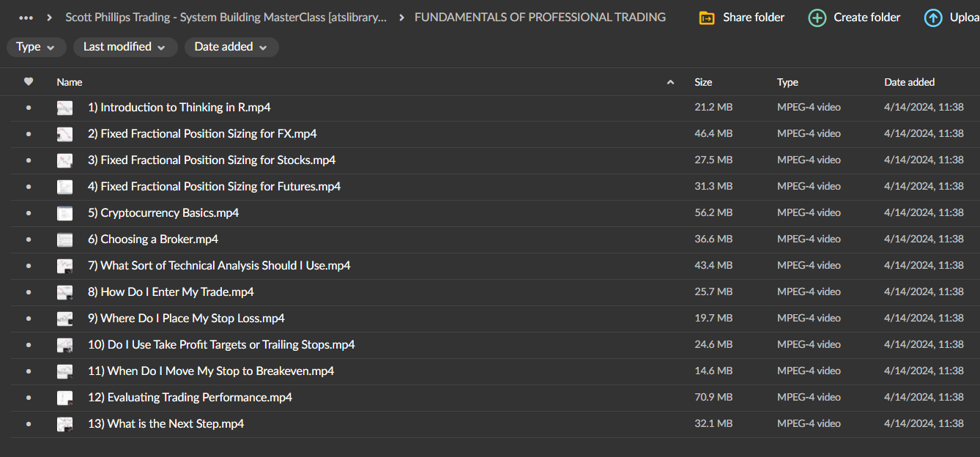Screen dimensions: 980x457
Task: Expand the Last modified filter dropdown
Action: (125, 47)
